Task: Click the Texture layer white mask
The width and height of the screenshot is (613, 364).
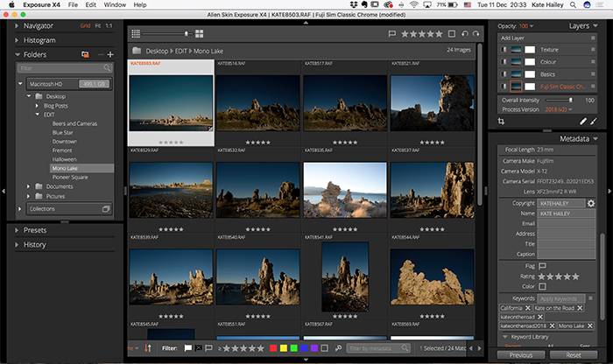Action: point(530,50)
